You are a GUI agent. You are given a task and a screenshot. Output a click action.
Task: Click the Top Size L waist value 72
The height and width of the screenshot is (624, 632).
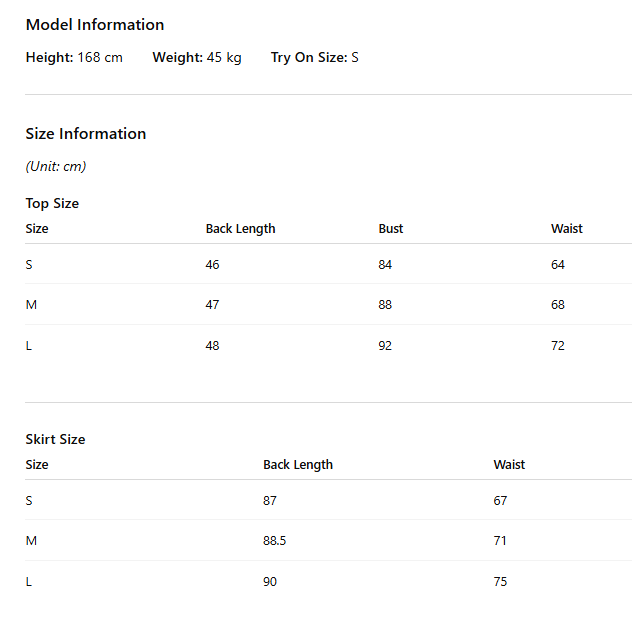tap(558, 345)
